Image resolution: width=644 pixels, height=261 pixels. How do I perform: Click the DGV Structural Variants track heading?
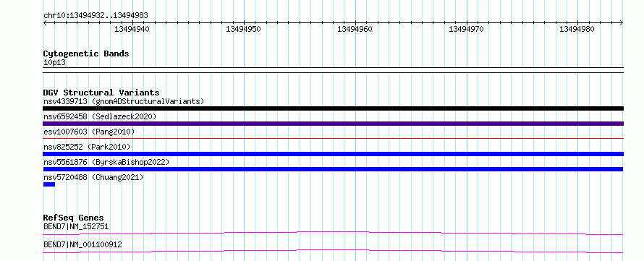tap(101, 93)
